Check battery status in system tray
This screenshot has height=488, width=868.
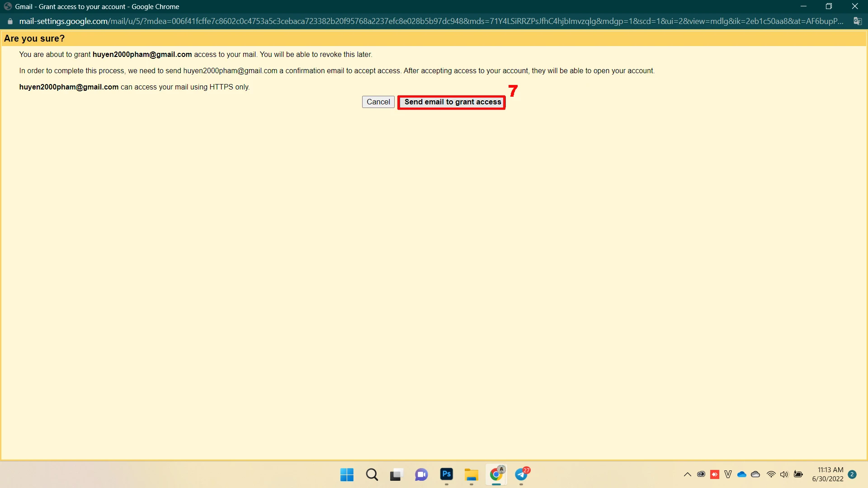tap(798, 474)
